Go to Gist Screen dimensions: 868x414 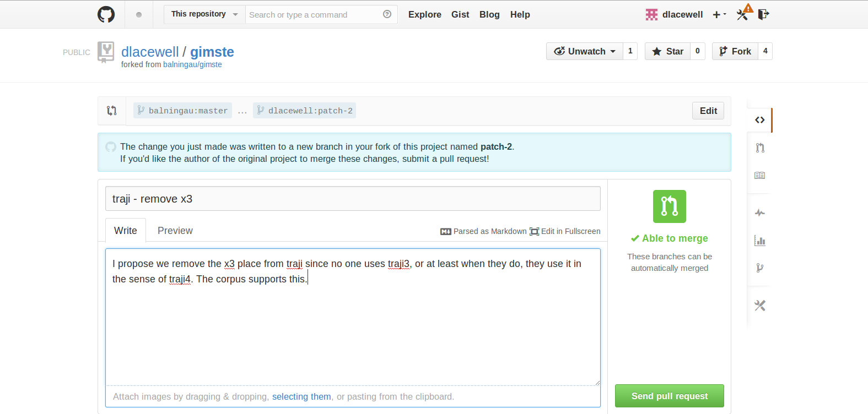[x=460, y=15]
